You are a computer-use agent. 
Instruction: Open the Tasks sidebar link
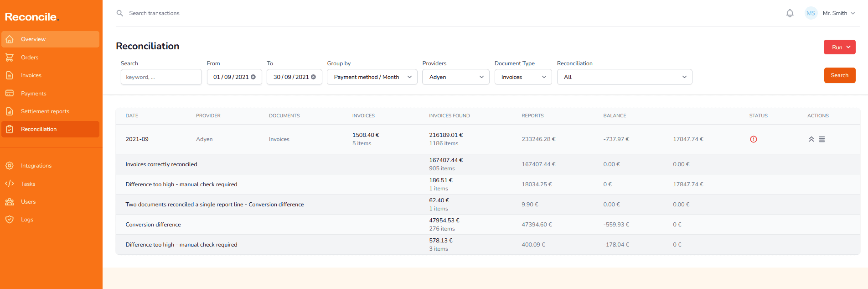51,184
